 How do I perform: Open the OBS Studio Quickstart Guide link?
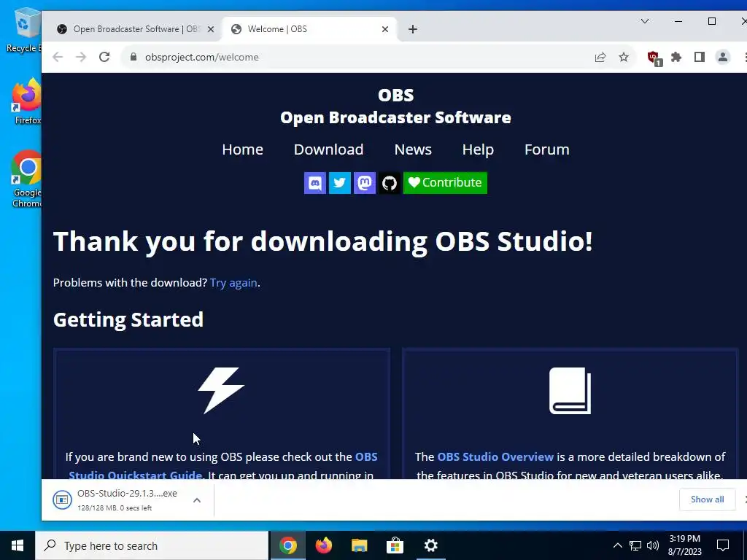[223, 466]
